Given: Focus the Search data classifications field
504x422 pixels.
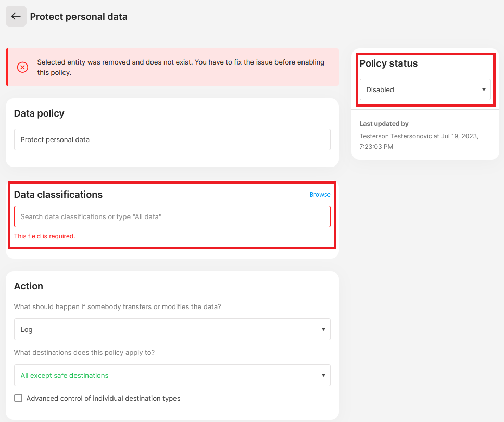Looking at the screenshot, I should tap(172, 216).
